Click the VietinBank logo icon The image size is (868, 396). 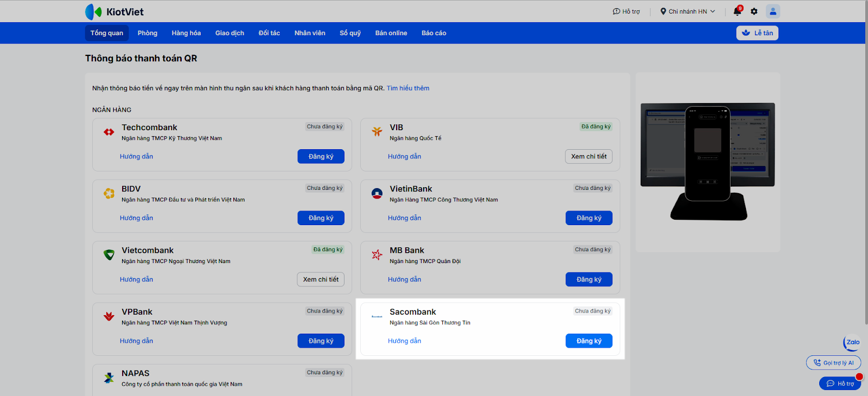tap(377, 193)
